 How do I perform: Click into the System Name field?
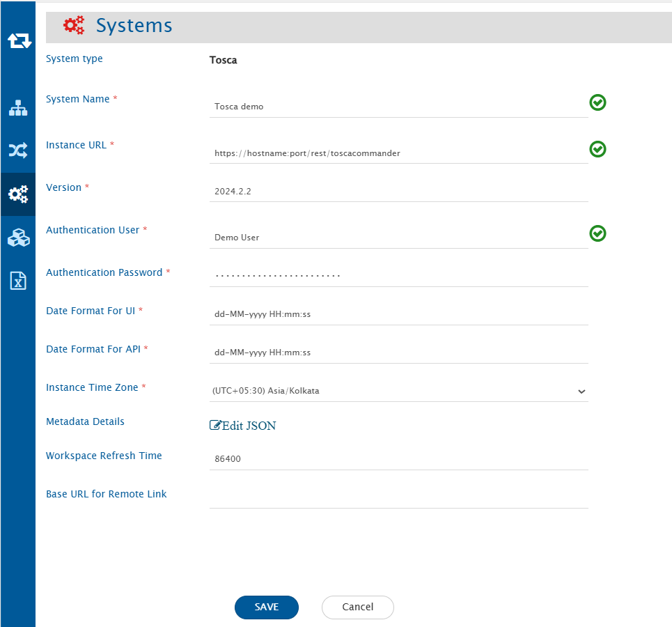(x=398, y=107)
